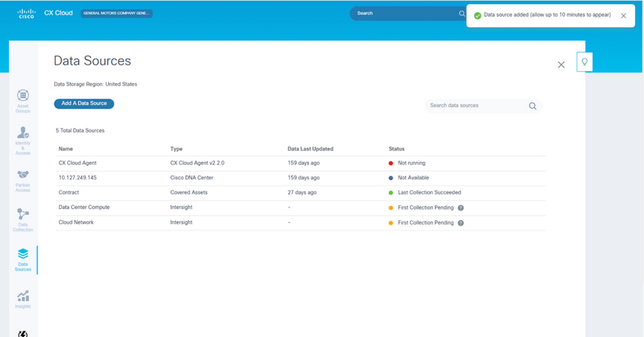Open Partner Access in sidebar

point(23,180)
